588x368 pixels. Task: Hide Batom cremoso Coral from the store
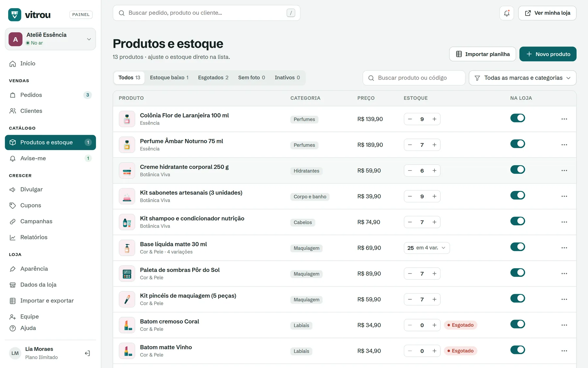point(517,324)
